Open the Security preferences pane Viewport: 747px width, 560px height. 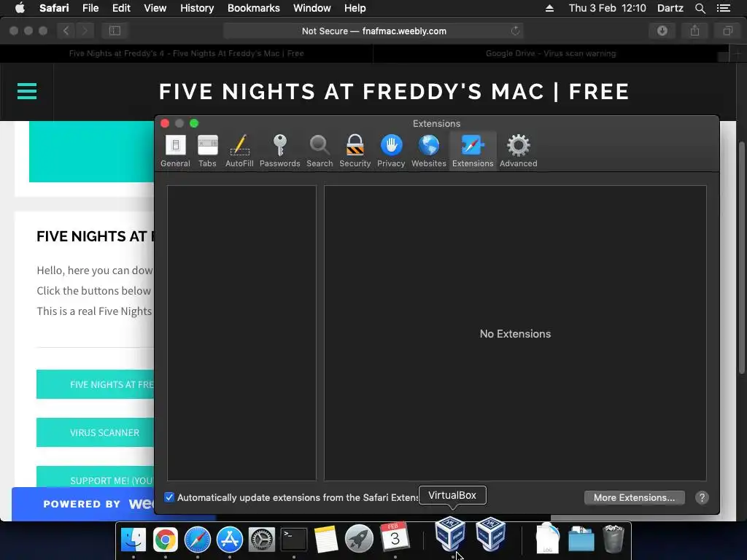pos(355,151)
